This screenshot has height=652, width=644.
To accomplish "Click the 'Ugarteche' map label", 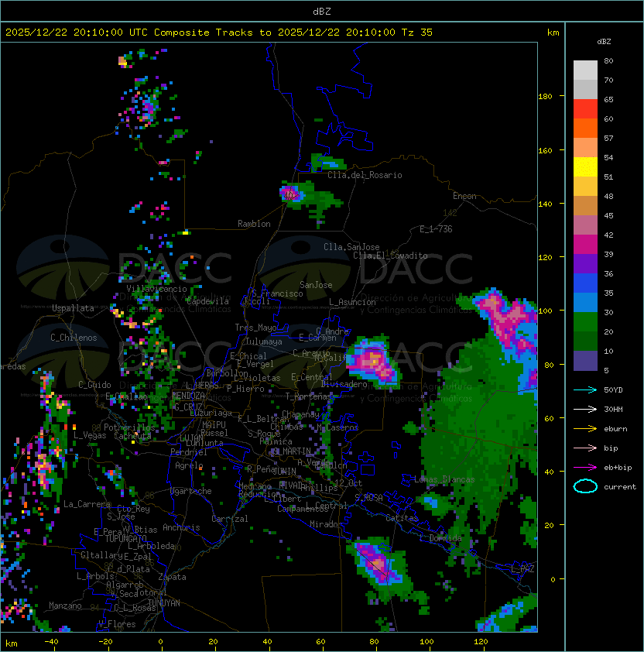I will [x=191, y=491].
